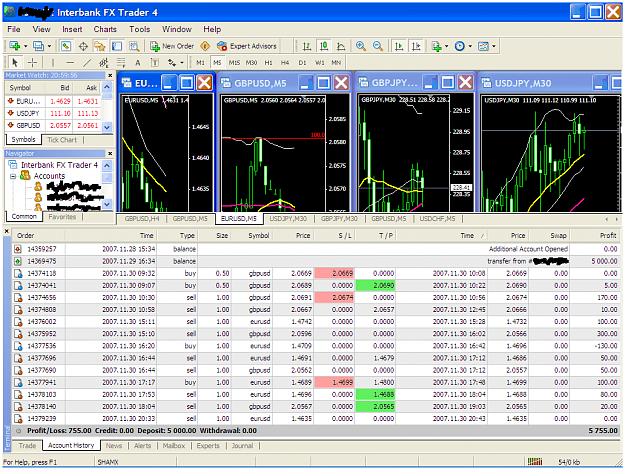
Task: Open the Trade tab in Terminal
Action: coord(27,445)
